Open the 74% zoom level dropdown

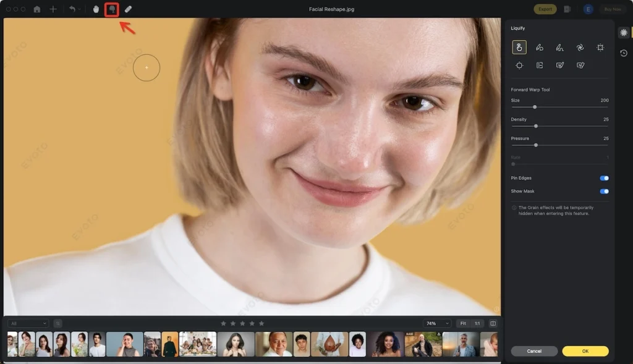pyautogui.click(x=438, y=323)
